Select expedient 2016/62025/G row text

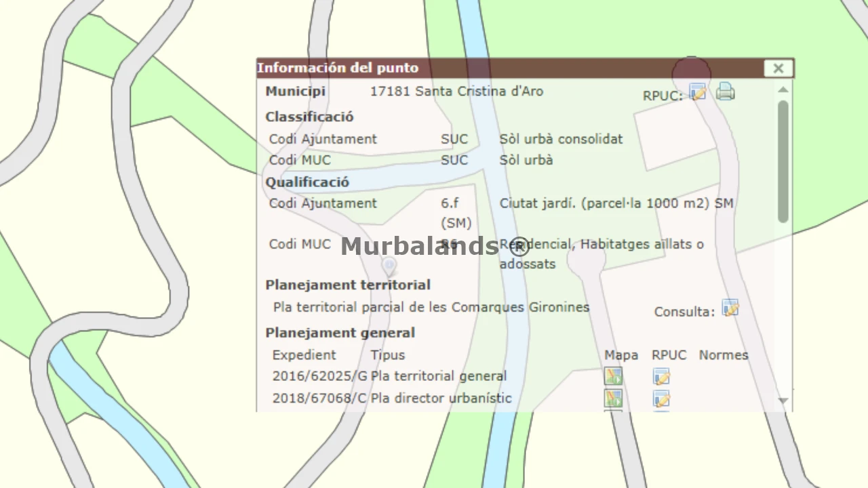(x=319, y=376)
